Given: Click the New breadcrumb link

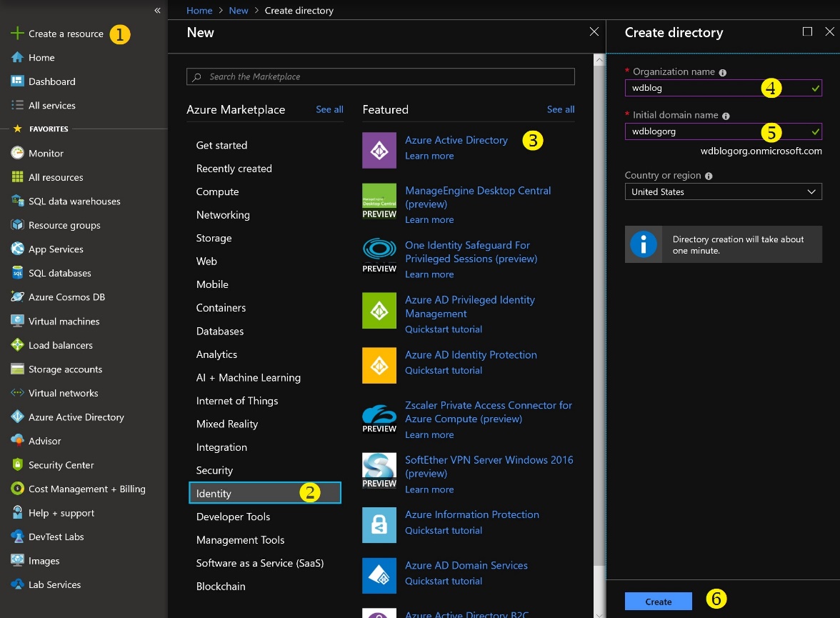Looking at the screenshot, I should coord(239,10).
